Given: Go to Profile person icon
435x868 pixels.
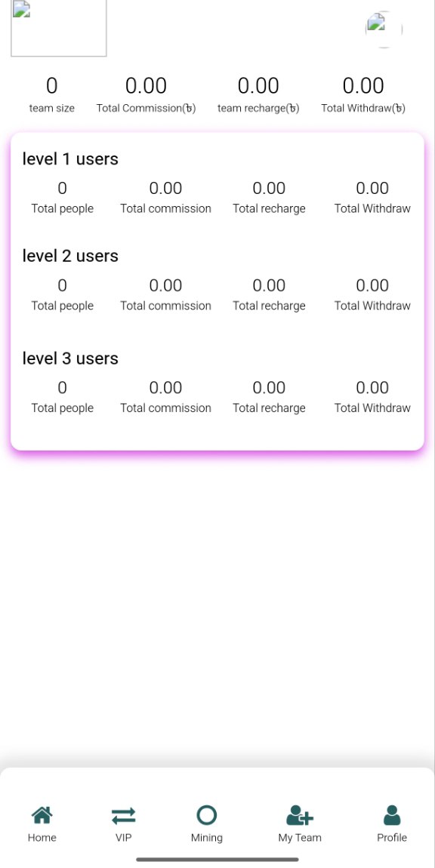Looking at the screenshot, I should point(392,815).
